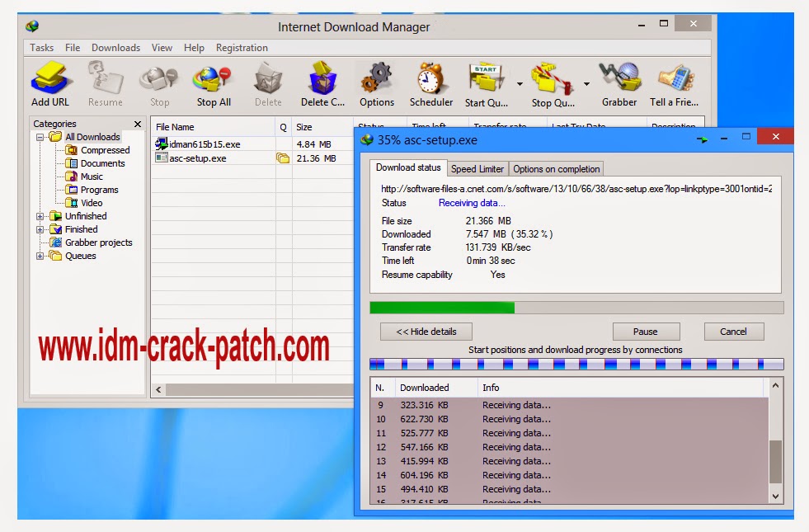Viewport: 809px width, 532px height.
Task: Click the IDM logo in the main title bar
Action: (32, 26)
